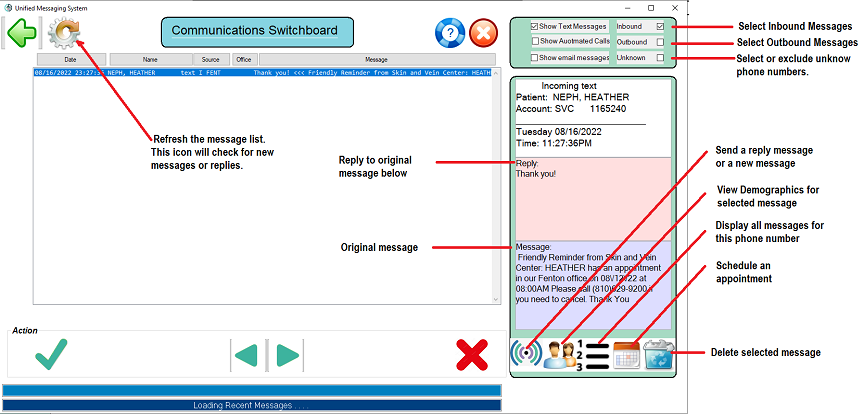Go to previous message with left arrow
This screenshot has width=865, height=415.
(246, 355)
